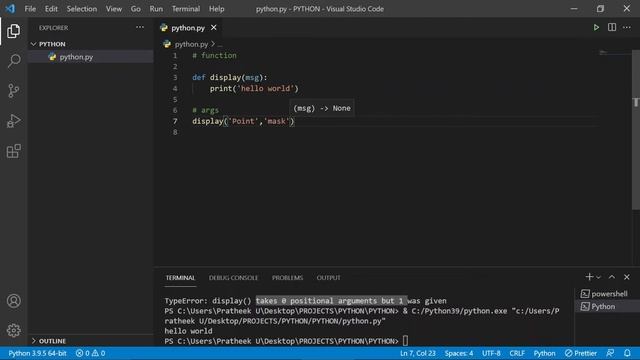Run Python file with play icon

click(596, 27)
